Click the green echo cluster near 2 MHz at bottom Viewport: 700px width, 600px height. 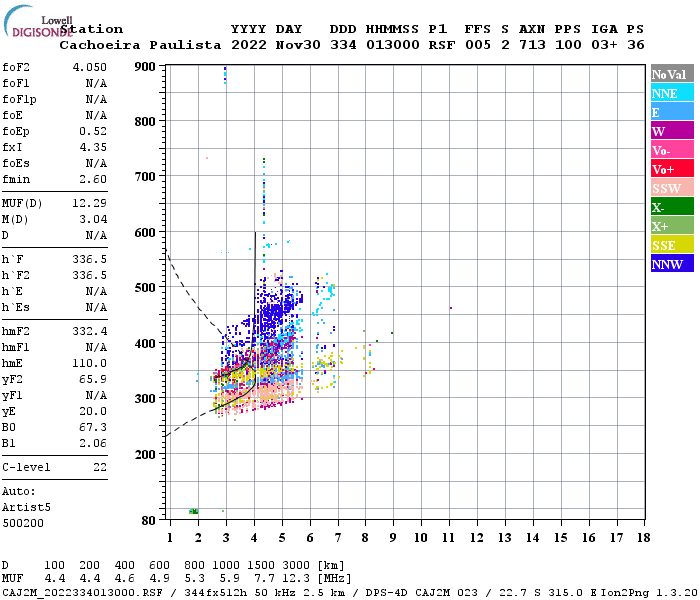[194, 511]
